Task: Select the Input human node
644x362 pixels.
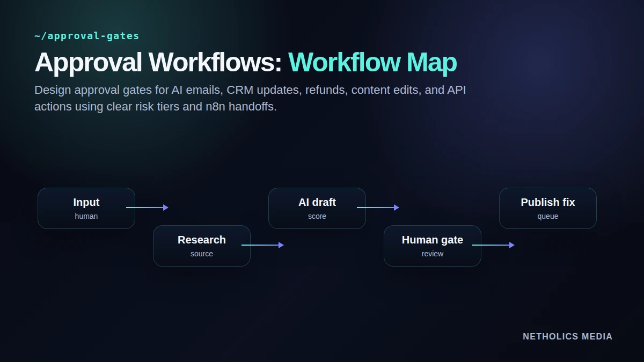Action: point(86,208)
